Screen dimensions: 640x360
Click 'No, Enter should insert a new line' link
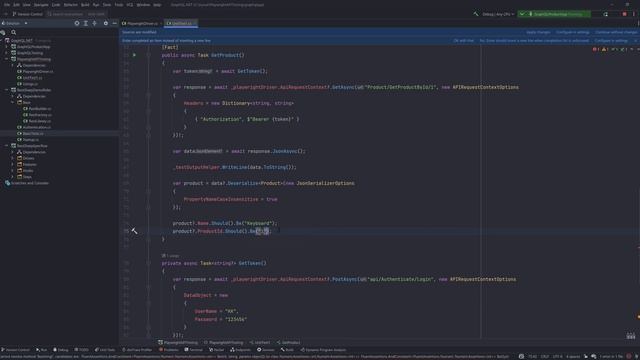tap(534, 41)
